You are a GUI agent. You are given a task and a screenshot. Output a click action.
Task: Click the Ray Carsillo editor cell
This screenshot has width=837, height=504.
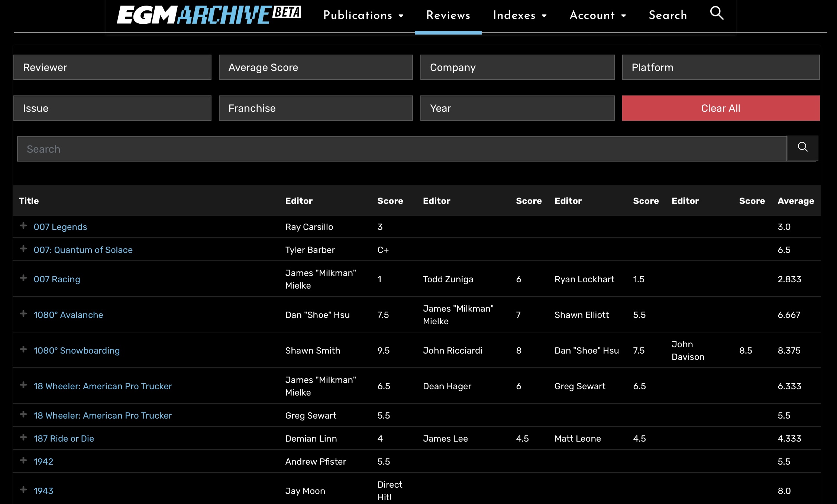pos(309,227)
